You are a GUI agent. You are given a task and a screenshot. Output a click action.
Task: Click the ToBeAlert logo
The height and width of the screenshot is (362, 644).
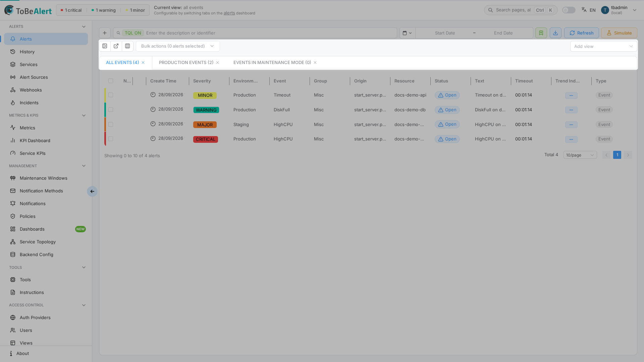[28, 10]
